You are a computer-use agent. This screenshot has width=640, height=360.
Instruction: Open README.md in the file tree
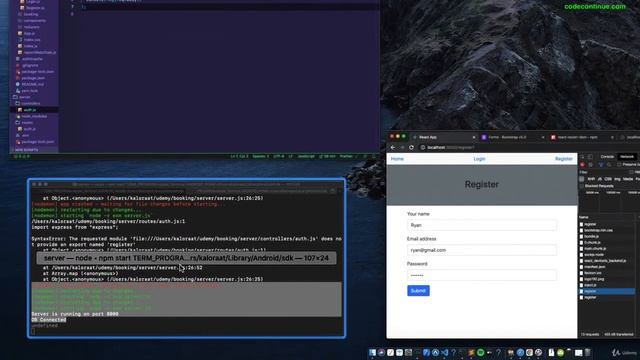[x=33, y=84]
